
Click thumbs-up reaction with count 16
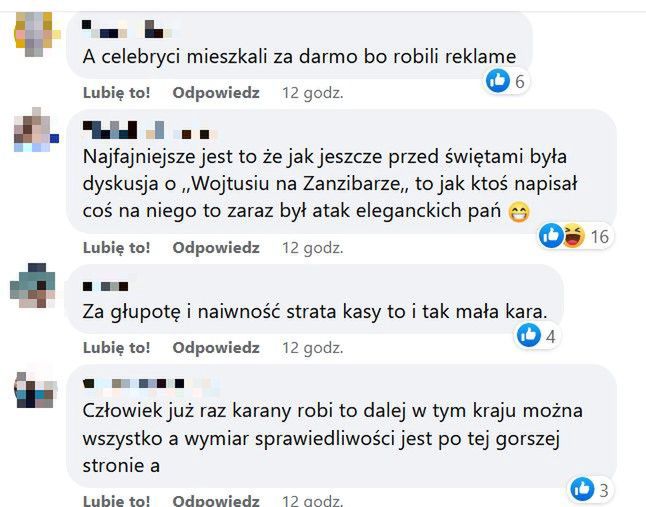(551, 236)
